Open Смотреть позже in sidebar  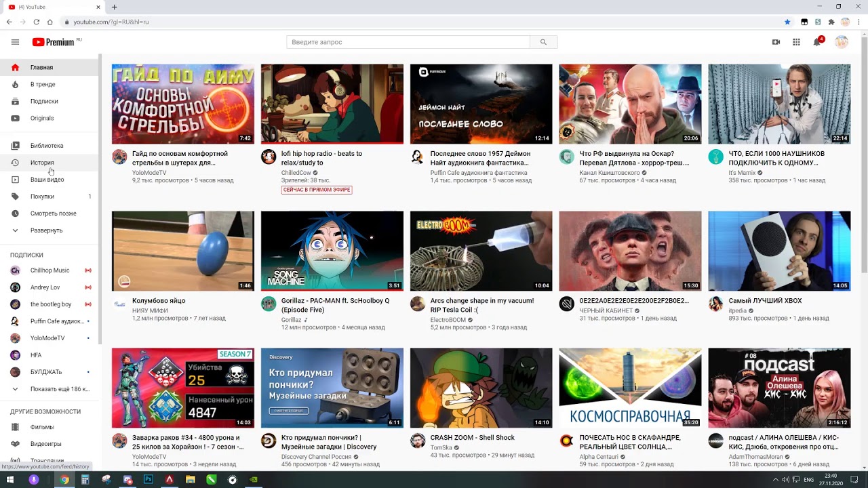(49, 213)
